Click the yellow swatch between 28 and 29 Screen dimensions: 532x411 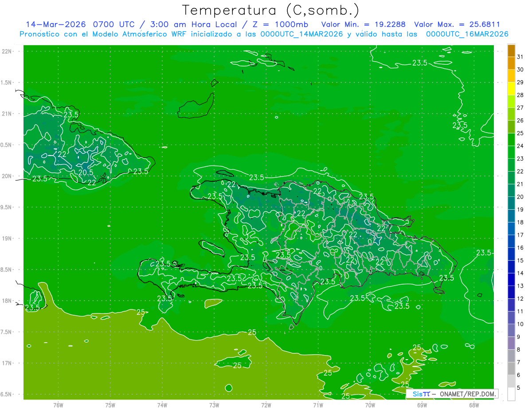coord(511,89)
